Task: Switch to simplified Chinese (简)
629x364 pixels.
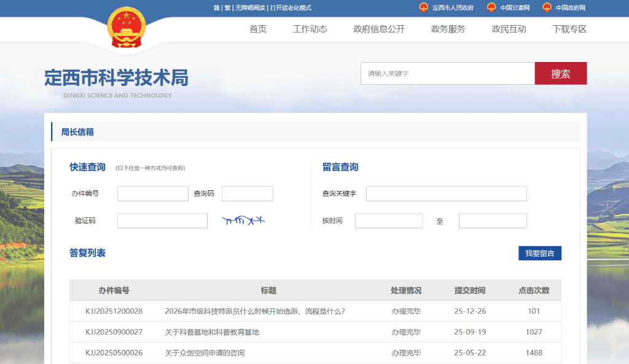Action: (x=216, y=8)
